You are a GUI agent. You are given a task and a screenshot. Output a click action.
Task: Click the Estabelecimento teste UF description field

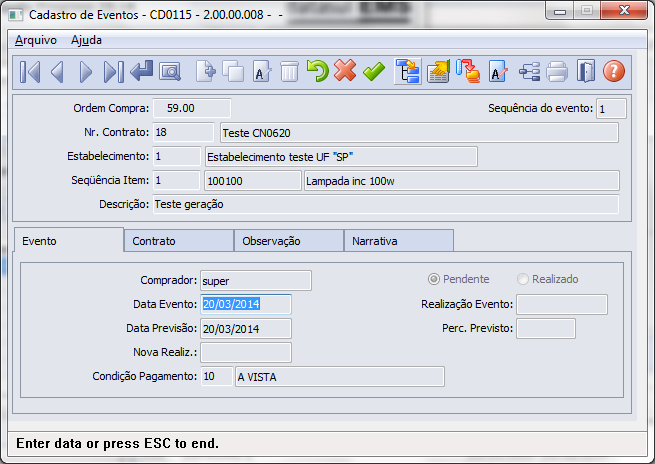click(341, 157)
